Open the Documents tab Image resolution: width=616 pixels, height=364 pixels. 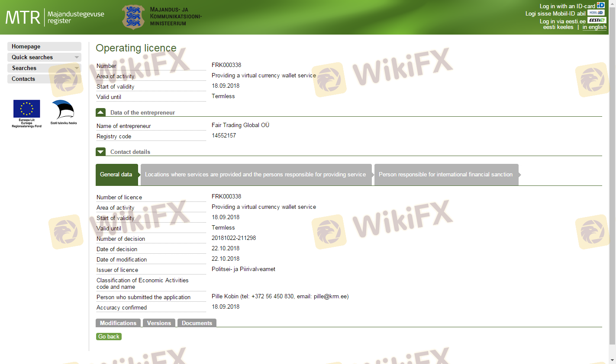[197, 323]
